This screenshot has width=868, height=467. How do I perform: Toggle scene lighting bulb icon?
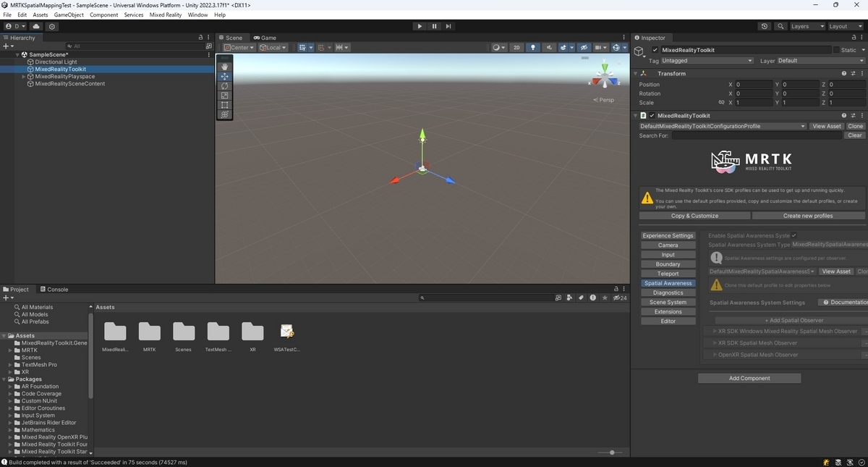click(x=533, y=47)
